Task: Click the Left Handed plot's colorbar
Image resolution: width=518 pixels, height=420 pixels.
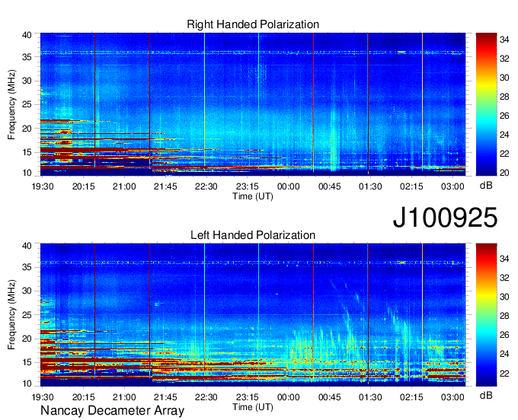Action: tap(486, 315)
